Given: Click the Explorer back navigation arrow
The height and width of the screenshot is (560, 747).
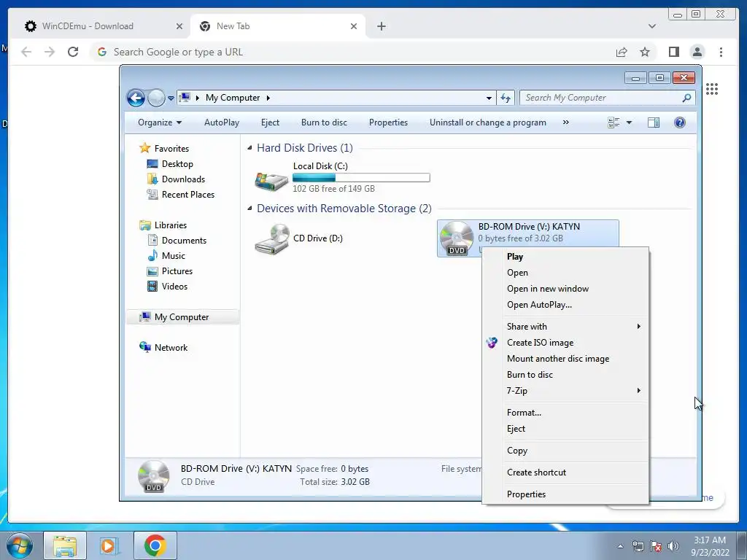Looking at the screenshot, I should [136, 98].
